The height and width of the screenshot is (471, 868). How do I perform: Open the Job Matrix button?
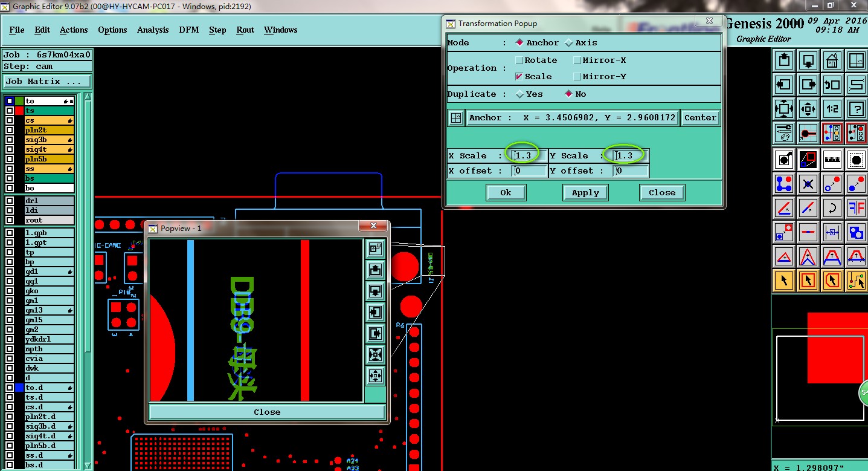[x=47, y=82]
